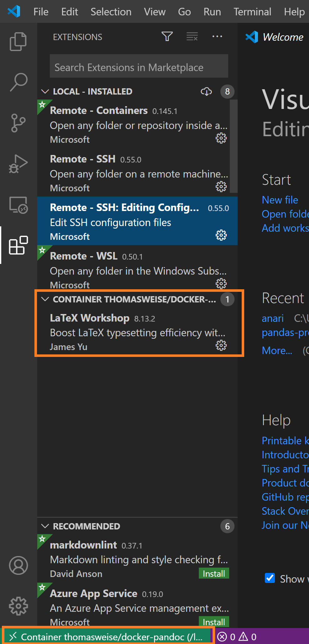Click the VS Code logo icon

point(14,12)
